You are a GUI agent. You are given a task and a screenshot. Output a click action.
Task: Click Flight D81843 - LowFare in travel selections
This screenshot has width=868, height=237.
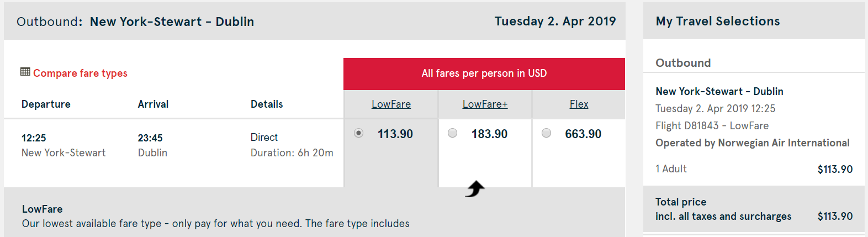[712, 126]
